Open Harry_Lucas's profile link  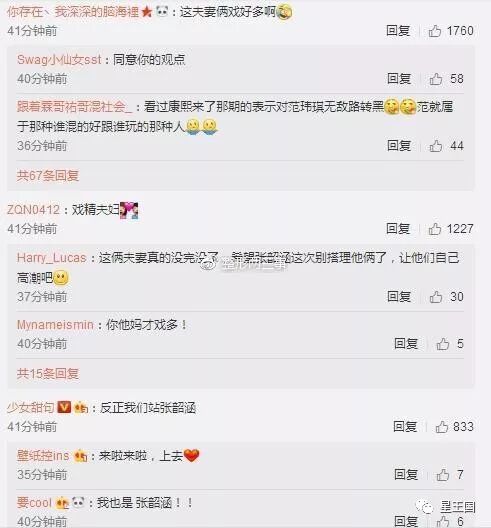point(52,258)
